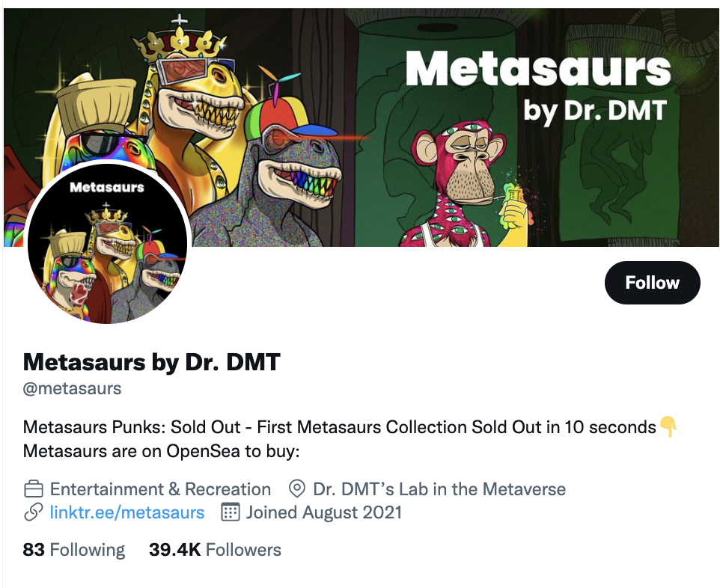This screenshot has height=588, width=720.
Task: Click the link chain icon
Action: point(34,512)
